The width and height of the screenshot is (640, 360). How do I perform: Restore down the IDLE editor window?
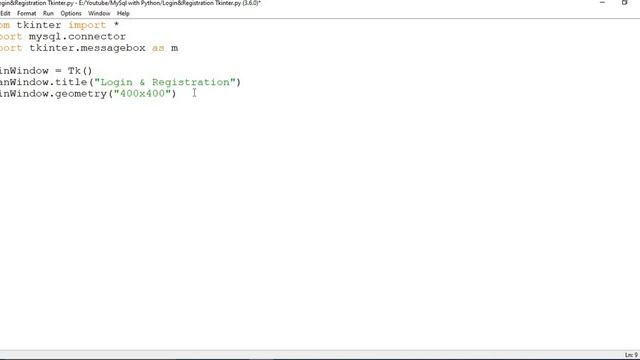624,3
